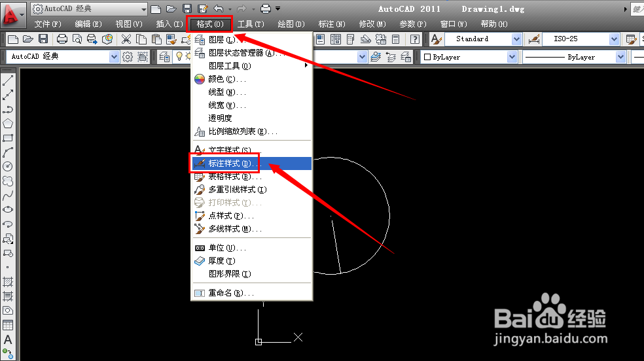Expand the AutoCAD 经典 workspaces toolbar dropdown
The image size is (644, 361).
114,57
